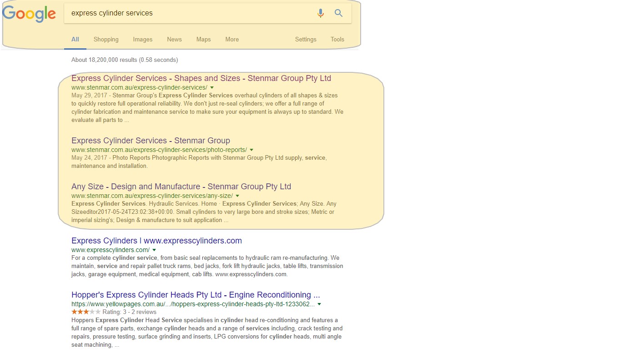The height and width of the screenshot is (354, 644).
Task: Click the About 18,200,000 results text
Action: (x=125, y=60)
